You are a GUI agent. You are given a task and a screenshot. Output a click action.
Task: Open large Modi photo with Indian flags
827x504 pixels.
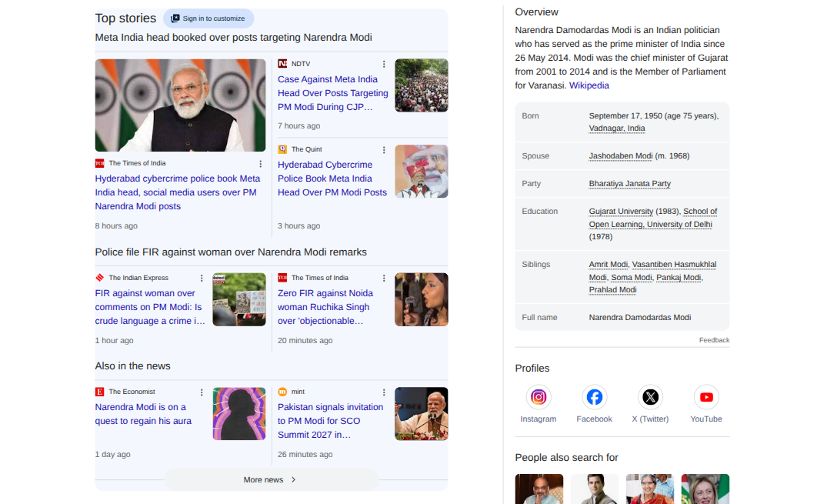coord(180,105)
